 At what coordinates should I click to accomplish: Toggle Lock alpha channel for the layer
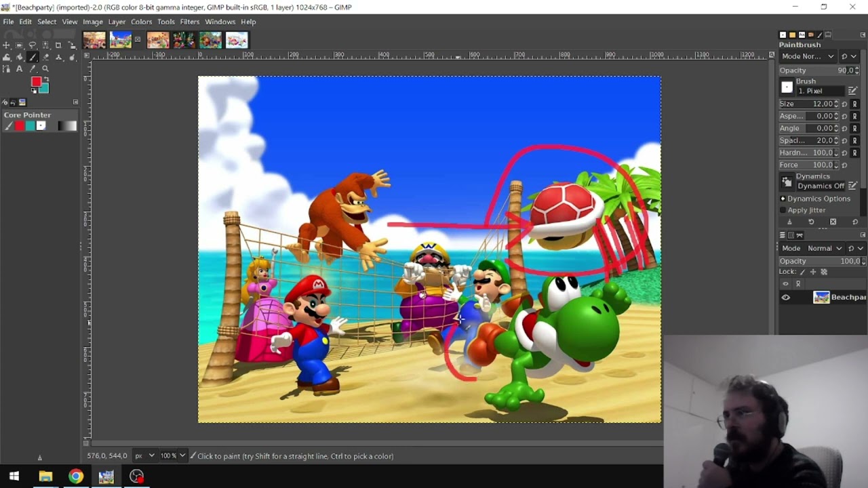pos(824,272)
